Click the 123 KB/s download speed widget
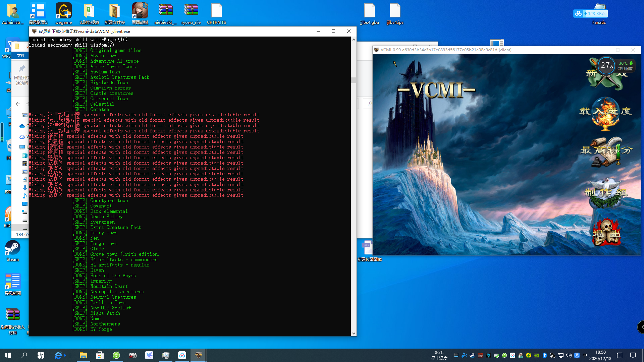 591,13
